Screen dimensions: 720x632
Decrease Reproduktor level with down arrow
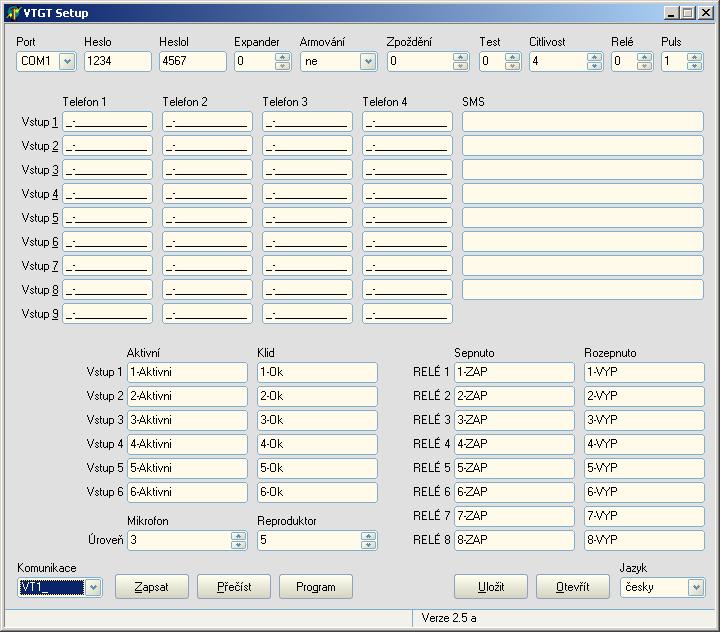point(368,545)
